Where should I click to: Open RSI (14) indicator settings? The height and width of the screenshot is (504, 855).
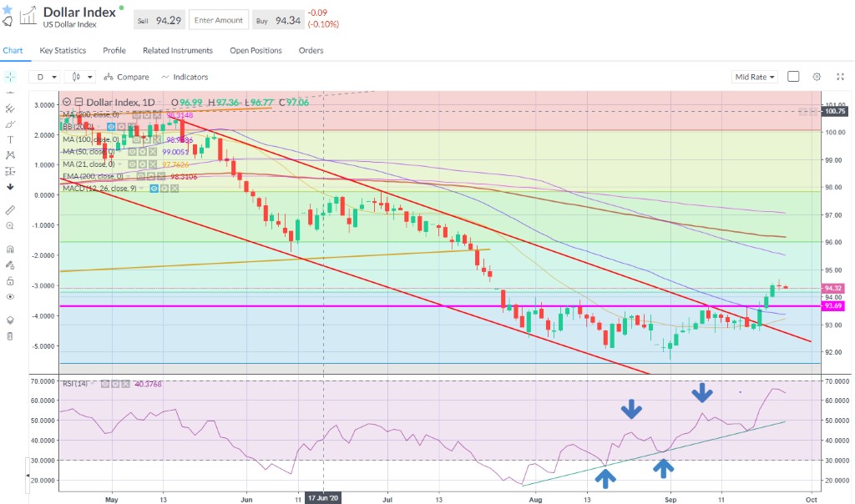(x=115, y=384)
